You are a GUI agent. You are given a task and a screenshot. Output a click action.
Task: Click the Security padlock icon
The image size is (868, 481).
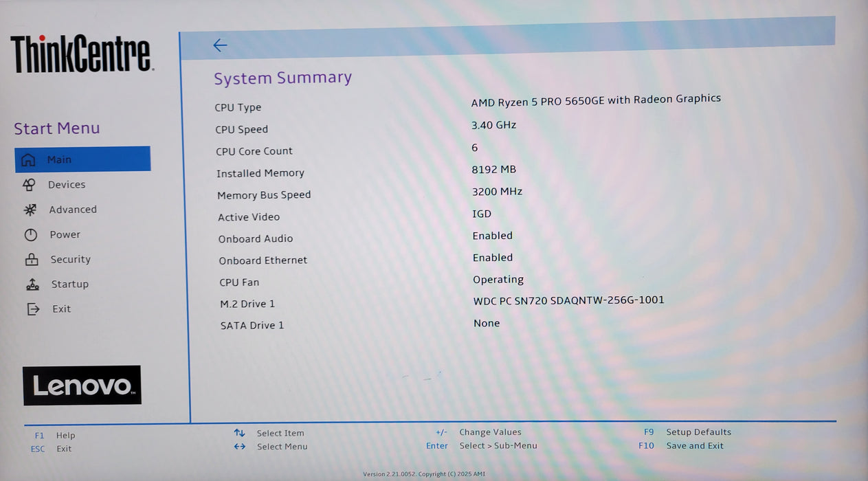click(32, 260)
